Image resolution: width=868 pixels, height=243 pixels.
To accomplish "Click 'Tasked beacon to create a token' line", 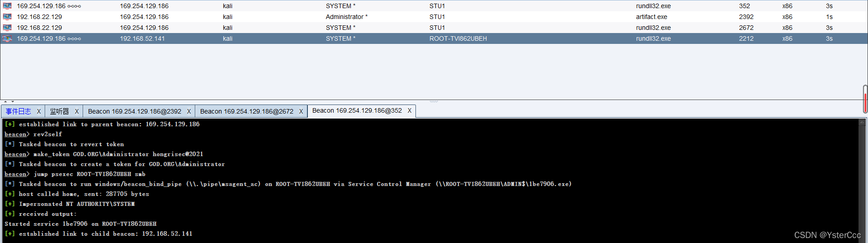I will tap(115, 164).
